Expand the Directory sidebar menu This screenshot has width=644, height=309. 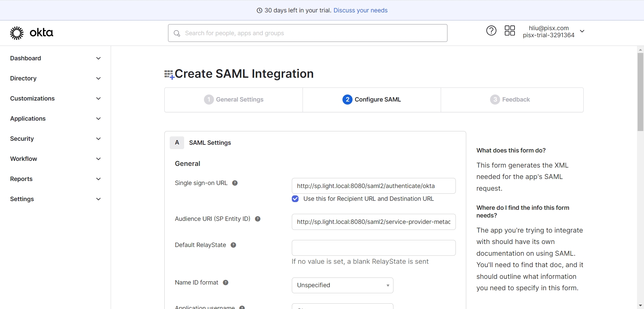[55, 78]
